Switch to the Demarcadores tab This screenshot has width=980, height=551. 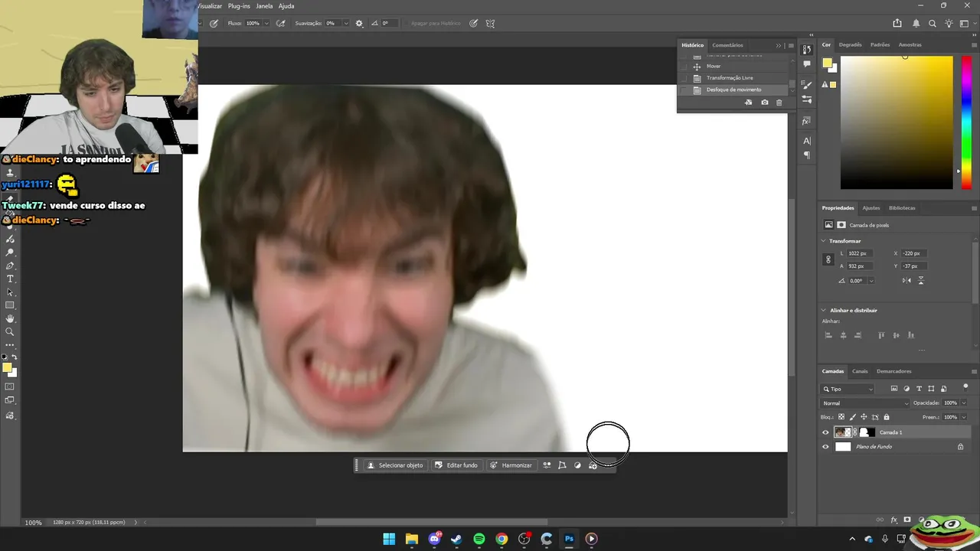click(894, 371)
